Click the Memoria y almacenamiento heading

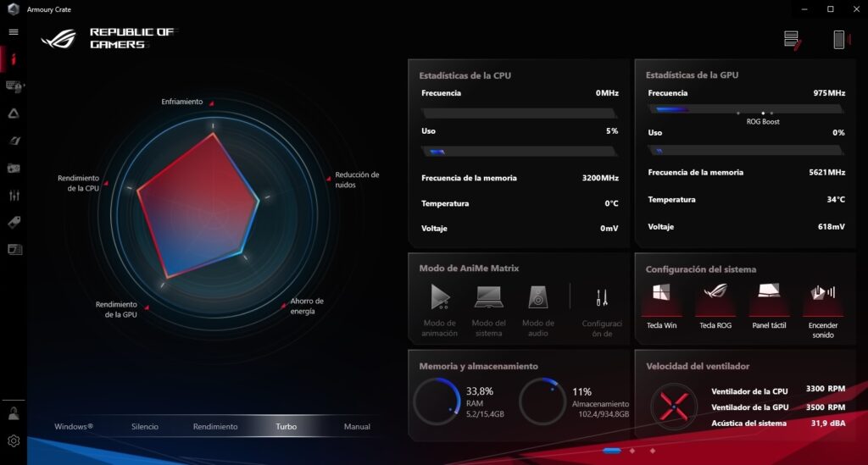pos(478,366)
